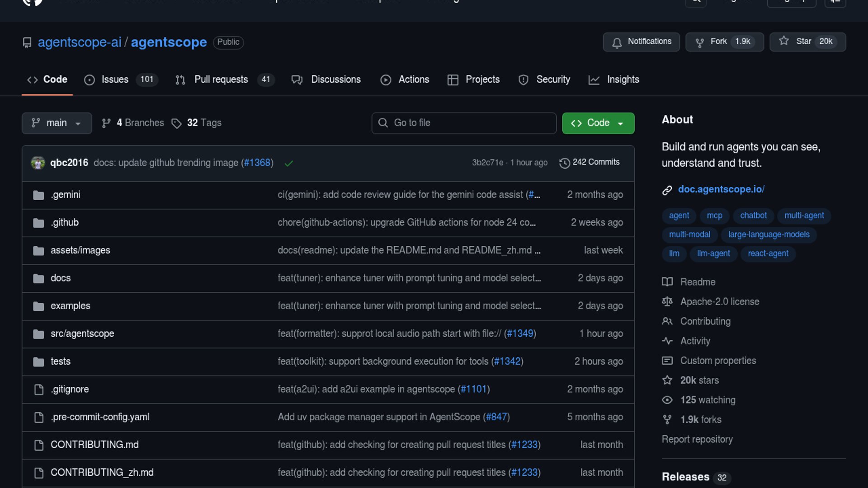Click the Fork repository icon

coord(699,42)
